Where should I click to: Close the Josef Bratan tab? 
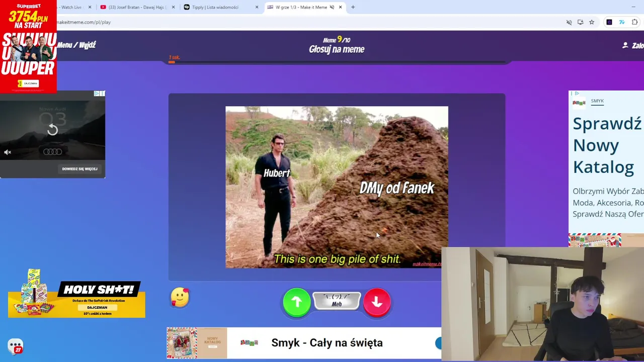click(x=173, y=7)
